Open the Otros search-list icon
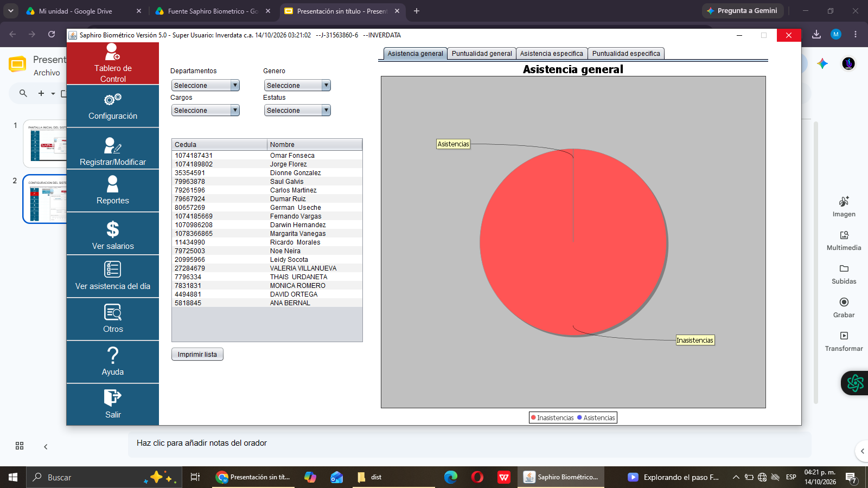The image size is (868, 488). click(x=113, y=312)
